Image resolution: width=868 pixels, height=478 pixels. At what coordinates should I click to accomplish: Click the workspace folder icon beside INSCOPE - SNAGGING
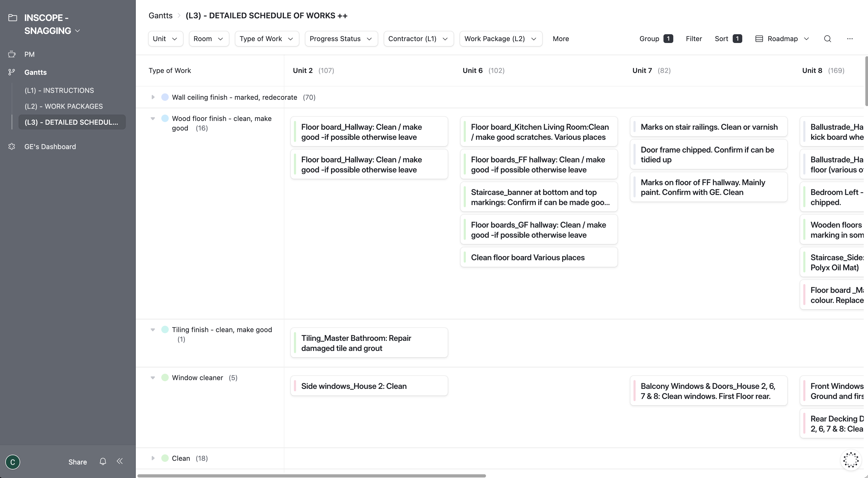coord(12,18)
